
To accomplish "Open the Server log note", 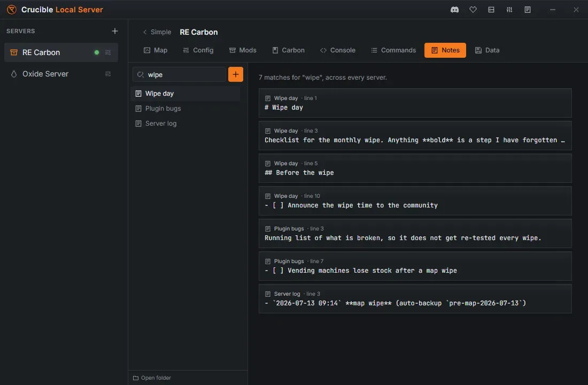I will click(x=185, y=124).
